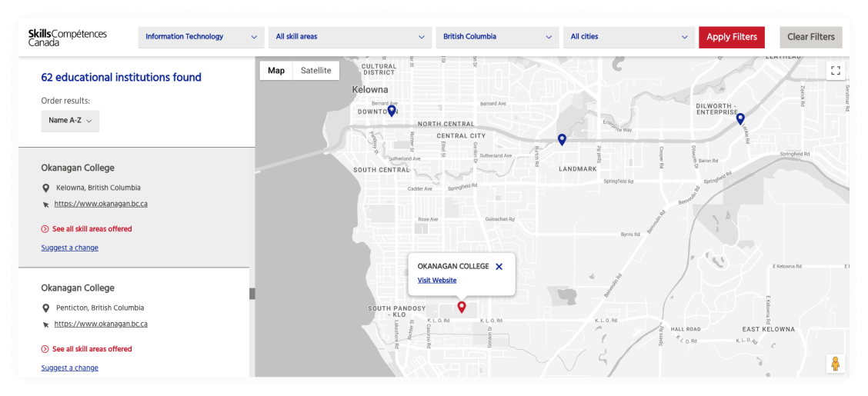Click Suggest a change for Penticton campus

coord(70,368)
